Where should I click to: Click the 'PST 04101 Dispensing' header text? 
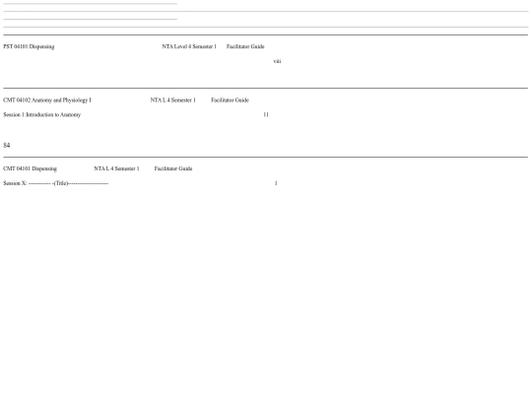tap(29, 46)
